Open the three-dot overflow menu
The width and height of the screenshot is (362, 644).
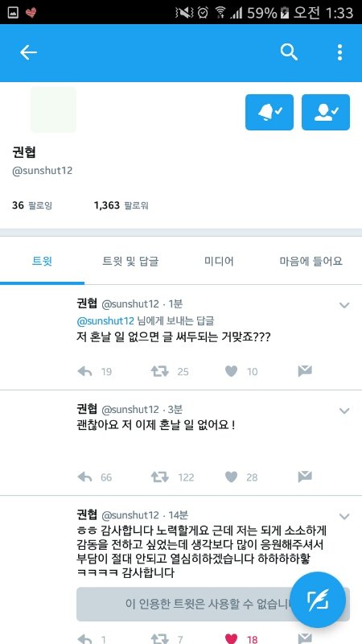pos(339,52)
